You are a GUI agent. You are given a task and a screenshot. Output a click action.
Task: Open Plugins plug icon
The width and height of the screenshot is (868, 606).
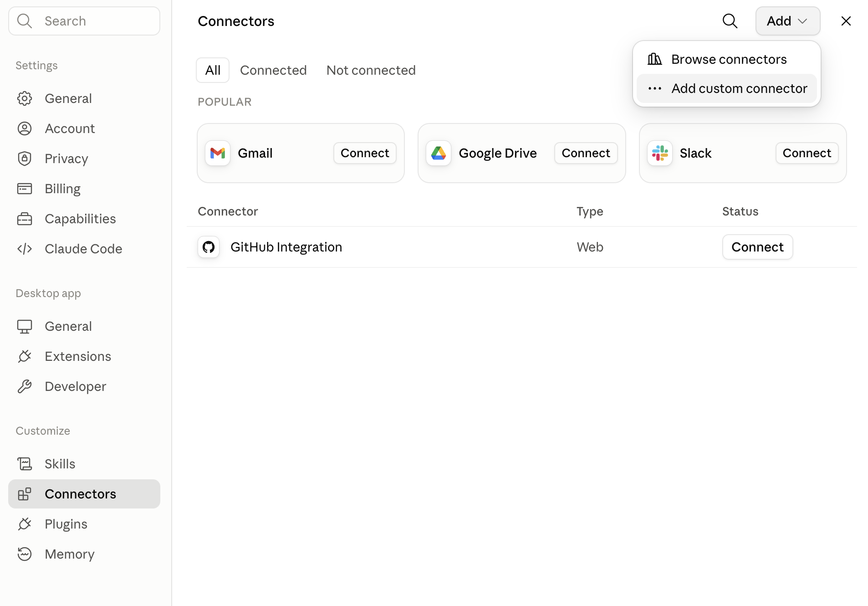pyautogui.click(x=25, y=524)
